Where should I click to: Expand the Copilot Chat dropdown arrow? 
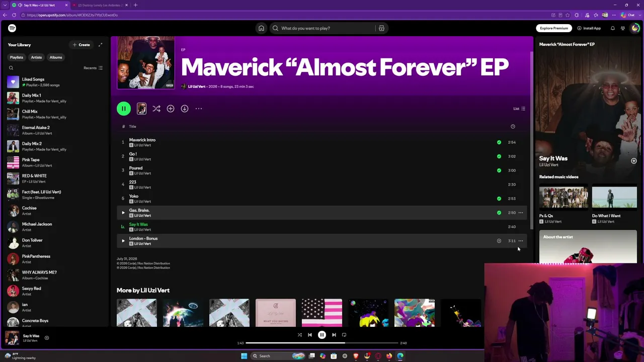[x=640, y=15]
